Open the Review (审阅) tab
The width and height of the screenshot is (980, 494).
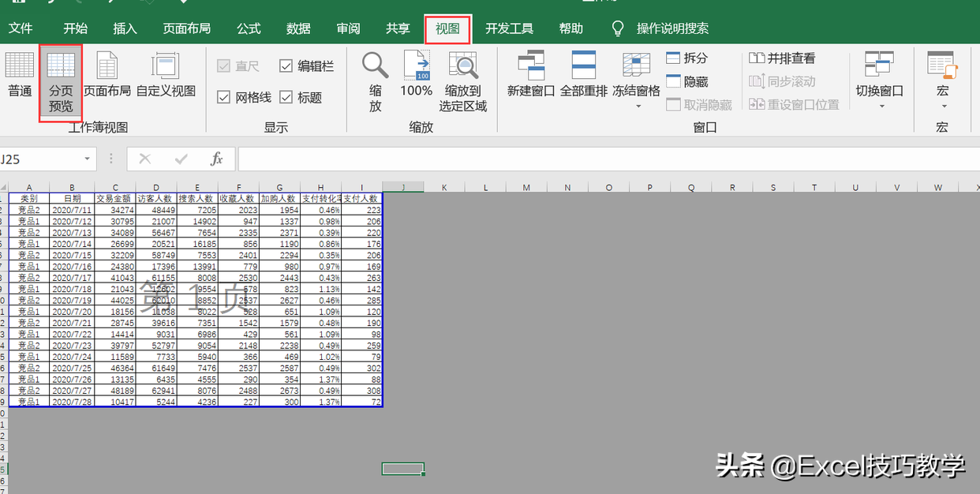point(348,28)
